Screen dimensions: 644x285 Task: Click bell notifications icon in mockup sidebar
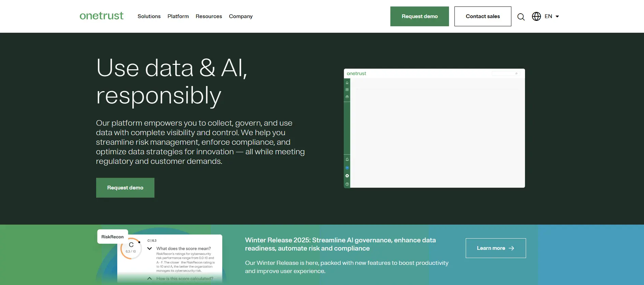(x=347, y=159)
